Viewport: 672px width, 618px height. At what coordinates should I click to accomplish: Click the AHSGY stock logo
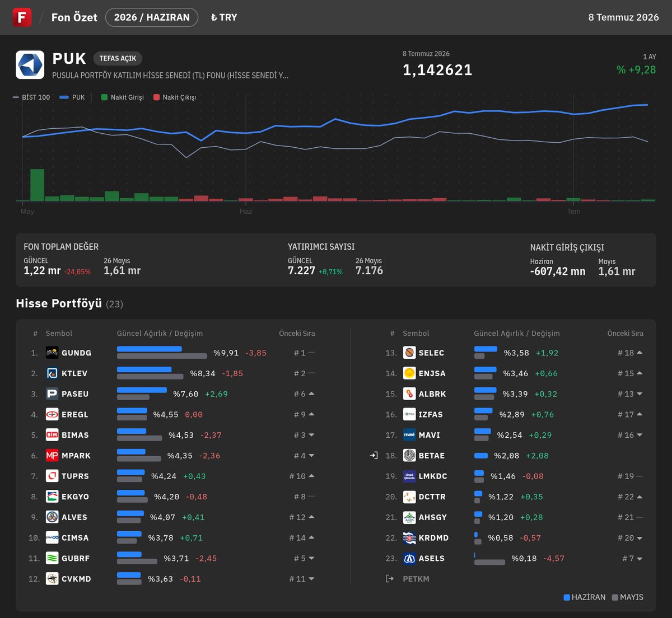409,517
